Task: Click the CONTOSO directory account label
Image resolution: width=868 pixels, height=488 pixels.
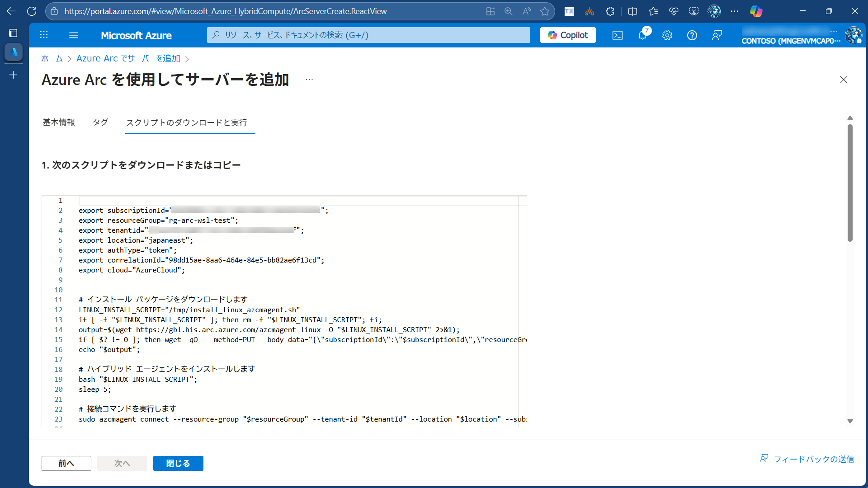Action: (x=791, y=41)
